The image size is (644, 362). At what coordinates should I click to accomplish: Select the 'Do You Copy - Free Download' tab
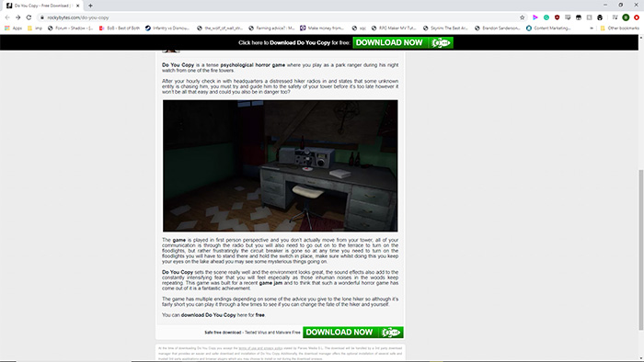pyautogui.click(x=42, y=6)
